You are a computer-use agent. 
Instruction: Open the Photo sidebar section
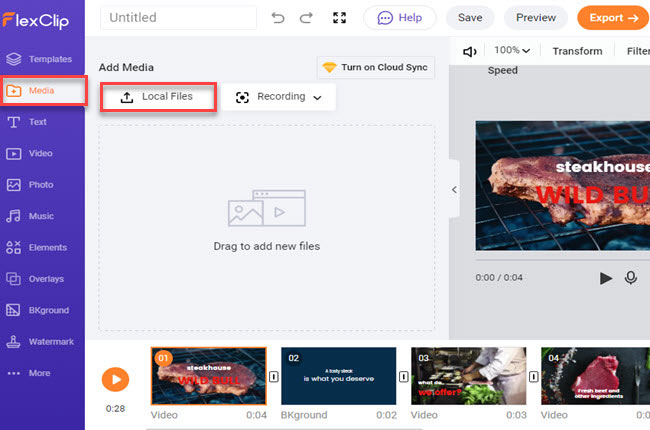(30, 185)
